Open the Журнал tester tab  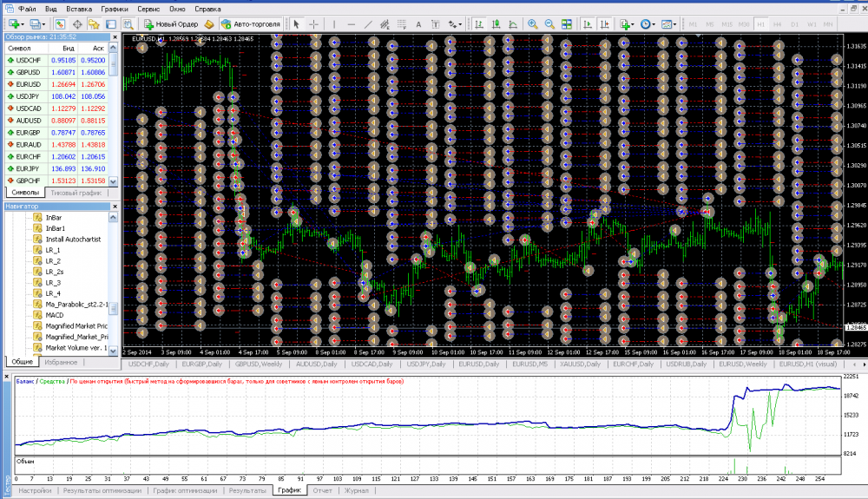(357, 490)
